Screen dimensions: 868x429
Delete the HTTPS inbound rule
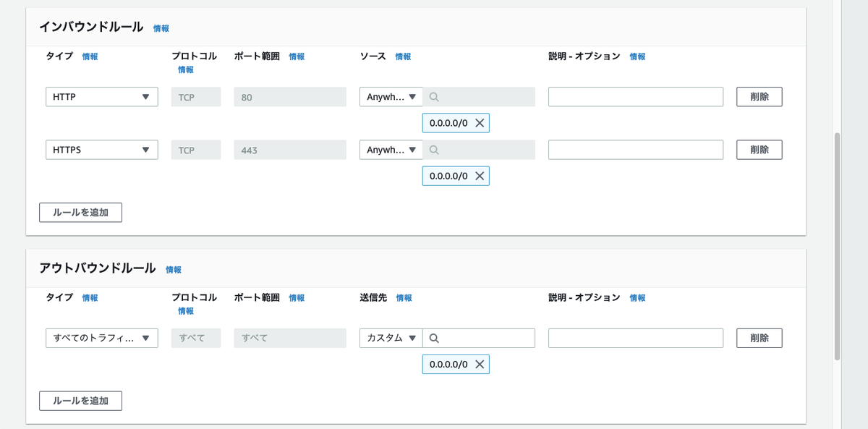pyautogui.click(x=759, y=150)
